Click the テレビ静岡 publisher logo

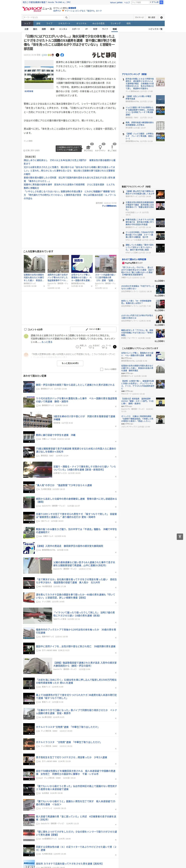coord(104,55)
